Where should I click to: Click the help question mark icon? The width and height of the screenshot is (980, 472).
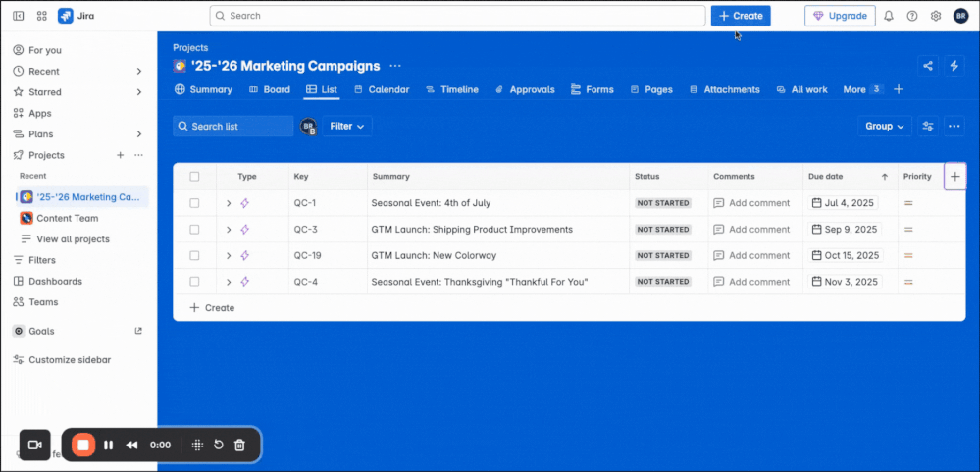(x=912, y=16)
